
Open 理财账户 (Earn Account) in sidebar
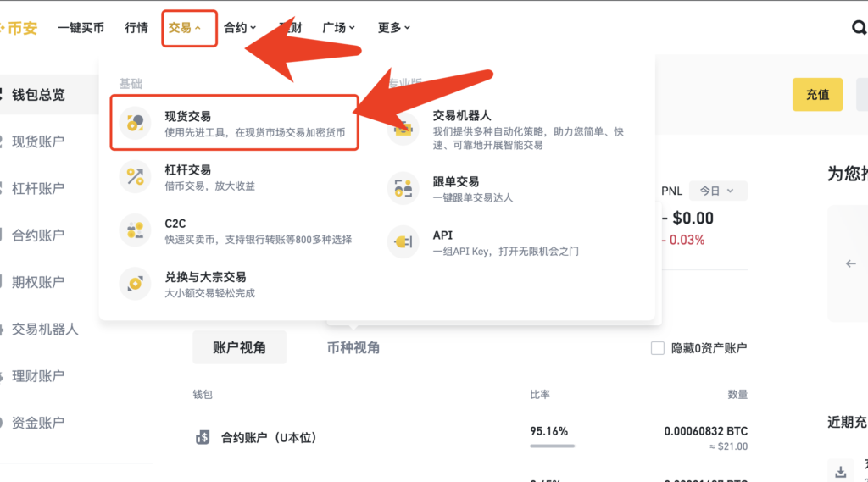pyautogui.click(x=38, y=376)
